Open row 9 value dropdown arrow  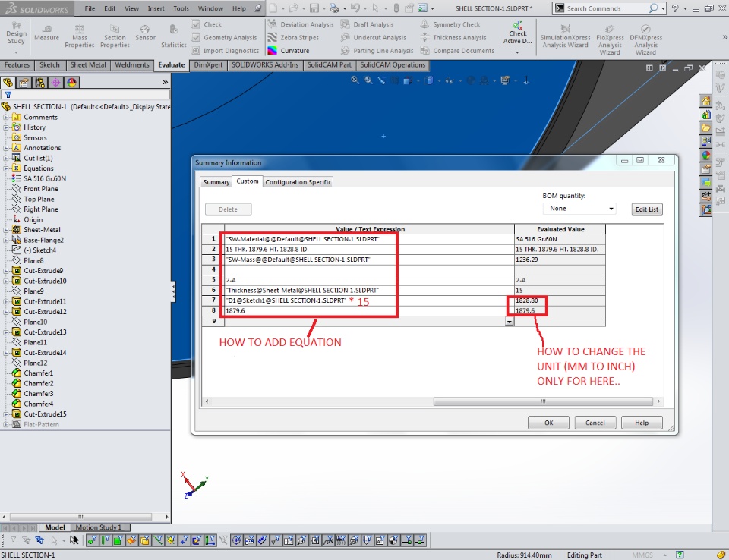509,322
